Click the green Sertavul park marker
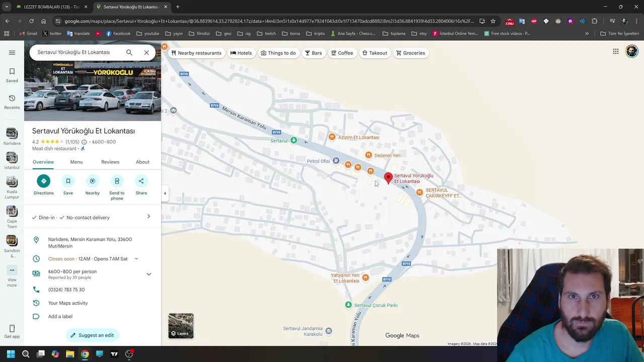 (294, 140)
